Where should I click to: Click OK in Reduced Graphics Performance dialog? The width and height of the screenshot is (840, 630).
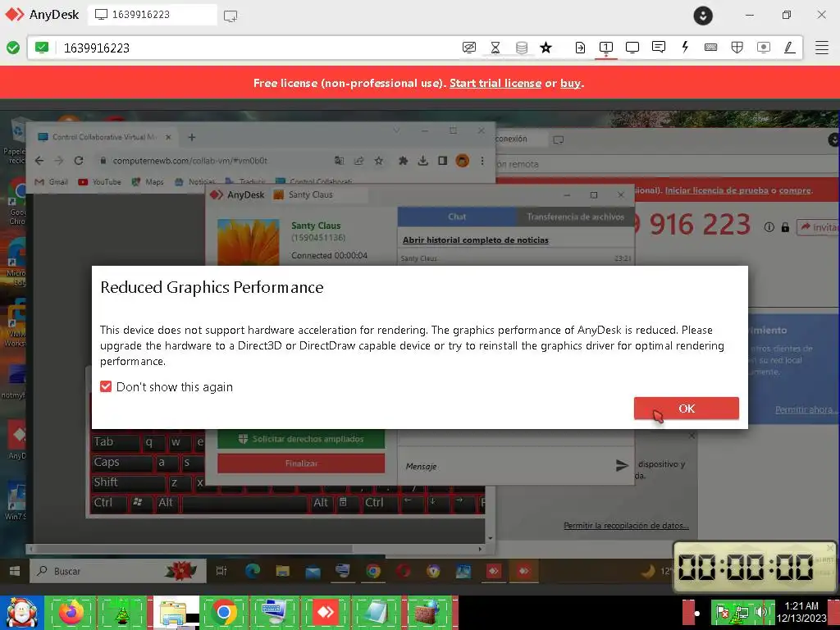point(687,409)
